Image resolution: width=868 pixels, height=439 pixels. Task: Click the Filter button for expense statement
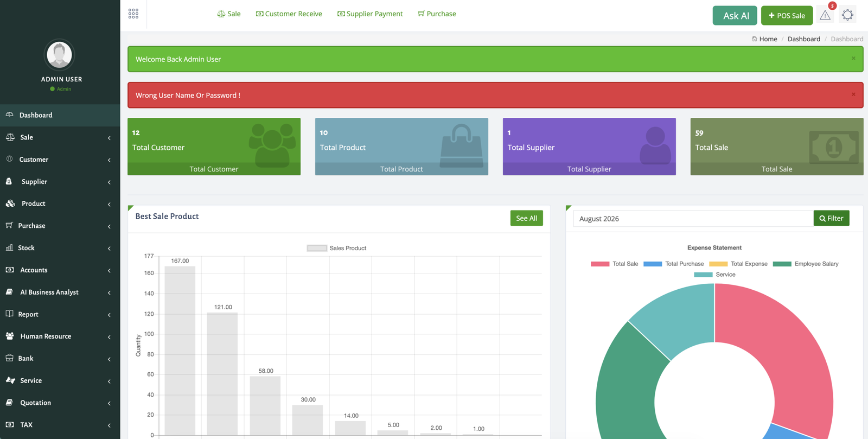pyautogui.click(x=831, y=218)
